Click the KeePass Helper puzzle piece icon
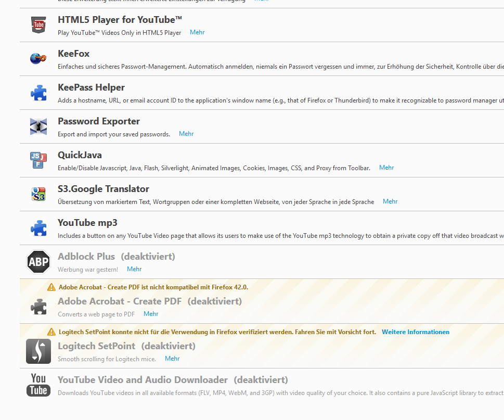504x420 pixels. [x=38, y=93]
